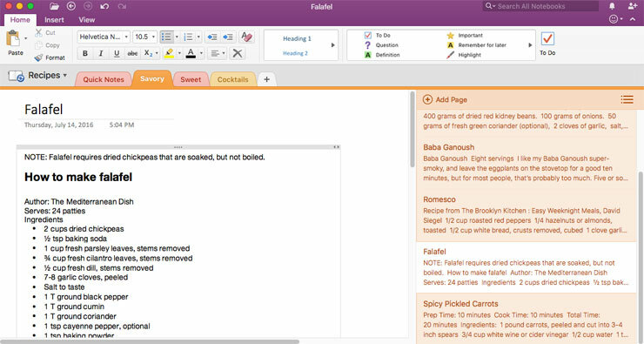Viewport: 644px width, 344px height.
Task: Click the Search All Notebooks field
Action: click(x=540, y=6)
